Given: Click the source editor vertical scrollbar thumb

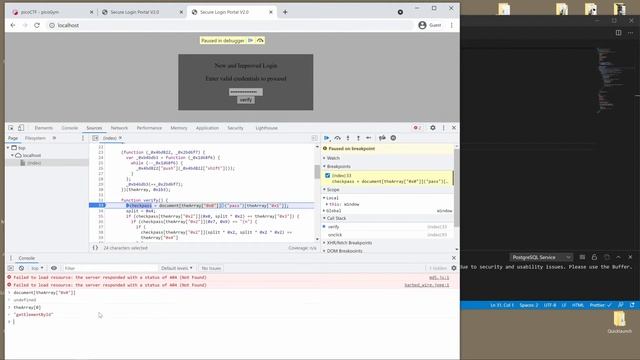Looking at the screenshot, I should coord(317,172).
